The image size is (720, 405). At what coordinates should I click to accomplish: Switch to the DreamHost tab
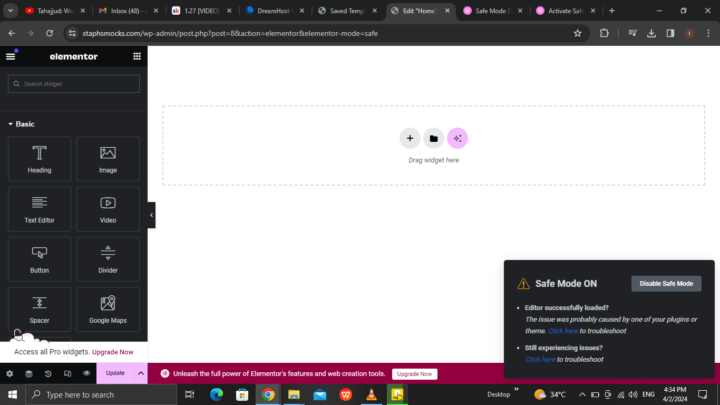coord(274,11)
